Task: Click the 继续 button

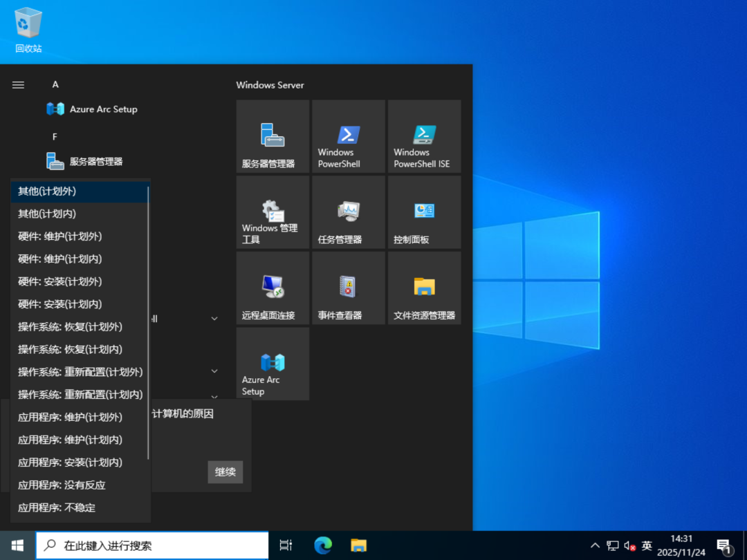Action: (225, 472)
